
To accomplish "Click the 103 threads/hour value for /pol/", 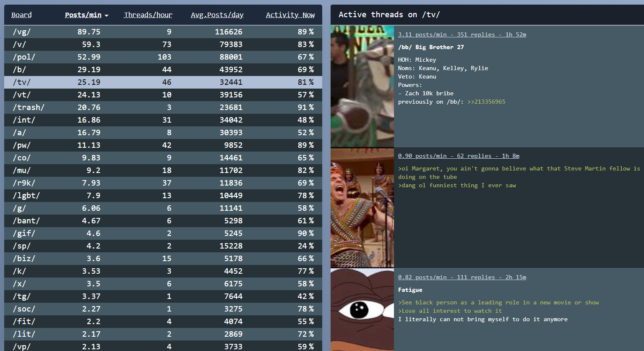I will (x=164, y=57).
